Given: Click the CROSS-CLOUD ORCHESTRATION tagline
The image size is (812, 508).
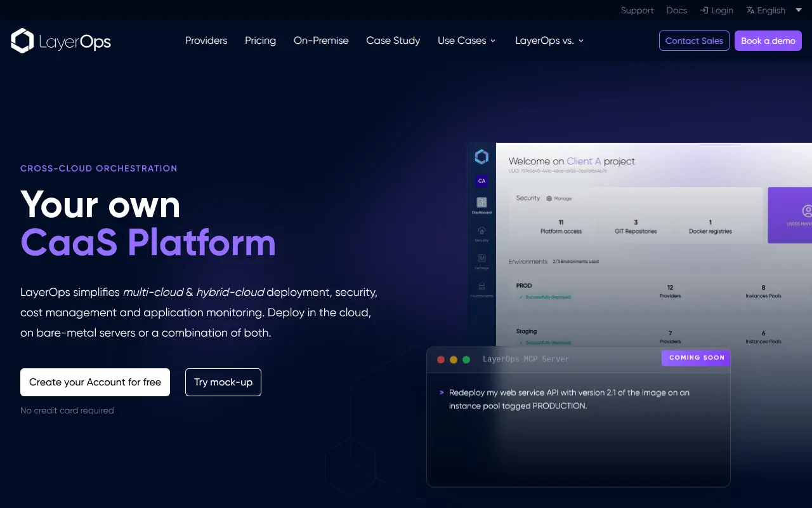Looking at the screenshot, I should pyautogui.click(x=99, y=168).
